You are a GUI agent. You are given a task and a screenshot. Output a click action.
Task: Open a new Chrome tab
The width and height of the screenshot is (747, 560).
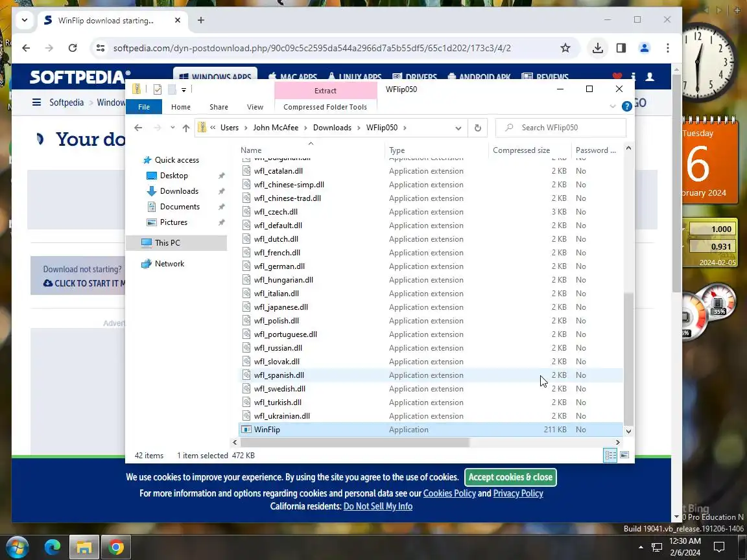[201, 21]
